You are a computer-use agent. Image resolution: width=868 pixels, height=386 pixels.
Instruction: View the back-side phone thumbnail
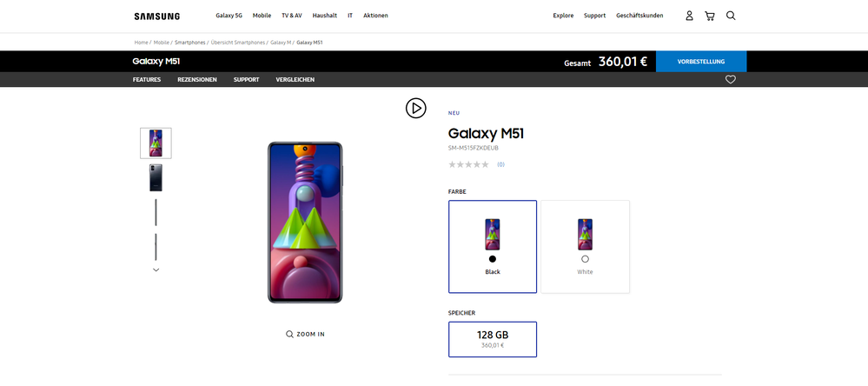156,177
